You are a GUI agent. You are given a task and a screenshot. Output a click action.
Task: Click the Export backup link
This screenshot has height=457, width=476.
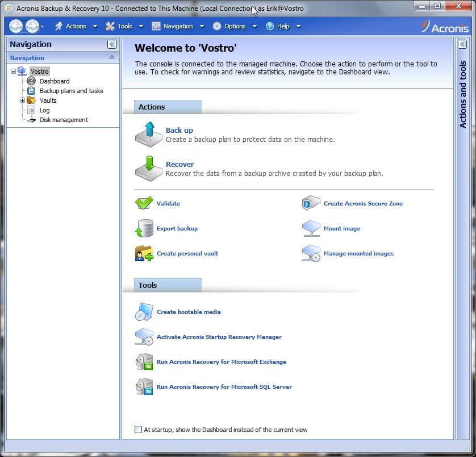177,228
